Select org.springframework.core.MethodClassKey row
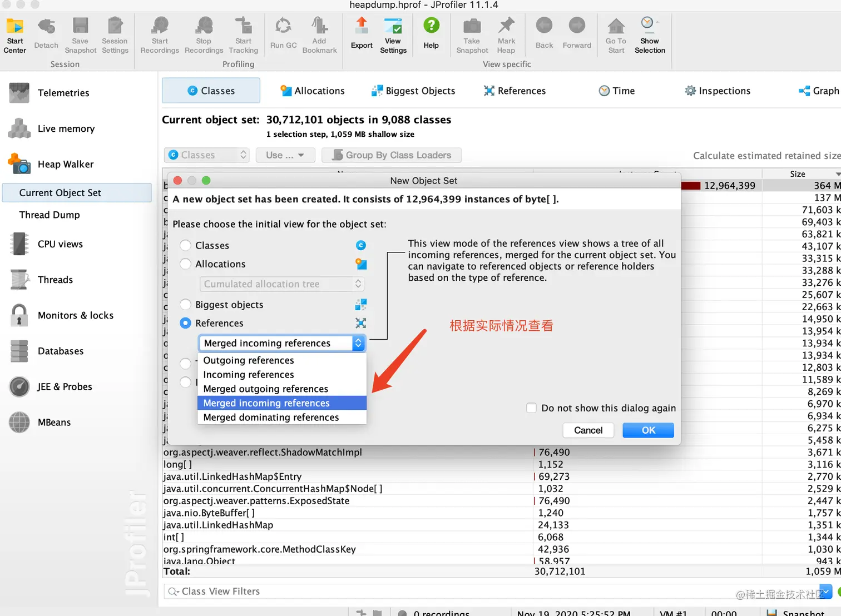The image size is (841, 616). pyautogui.click(x=502, y=549)
